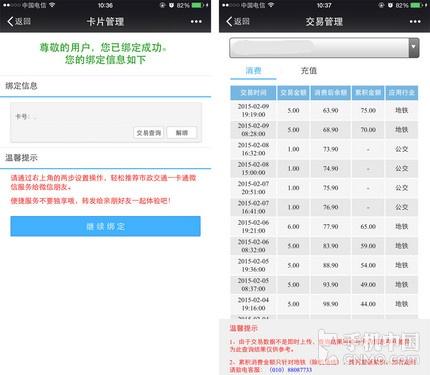
Task: Select the 2015-02-04 19:16:00 transaction row
Action: pyautogui.click(x=324, y=304)
